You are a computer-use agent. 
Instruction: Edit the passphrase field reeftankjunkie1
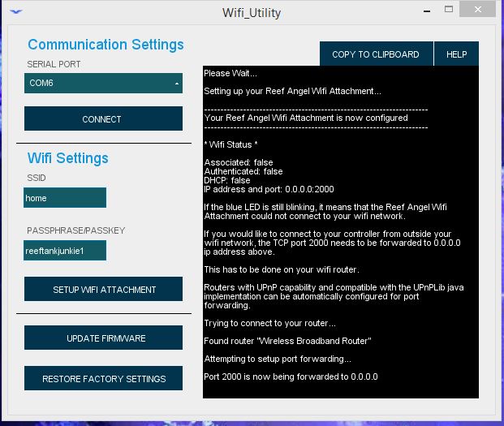(x=65, y=251)
